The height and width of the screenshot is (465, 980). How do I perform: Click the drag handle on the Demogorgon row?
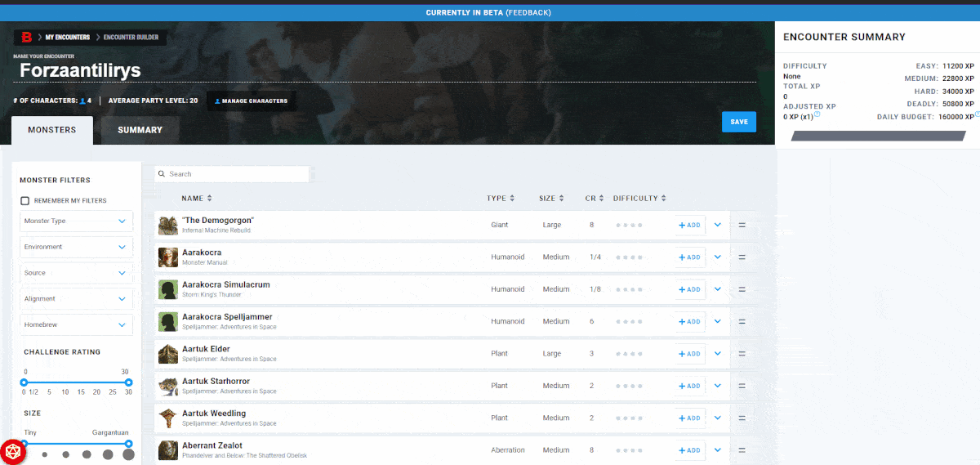click(742, 225)
